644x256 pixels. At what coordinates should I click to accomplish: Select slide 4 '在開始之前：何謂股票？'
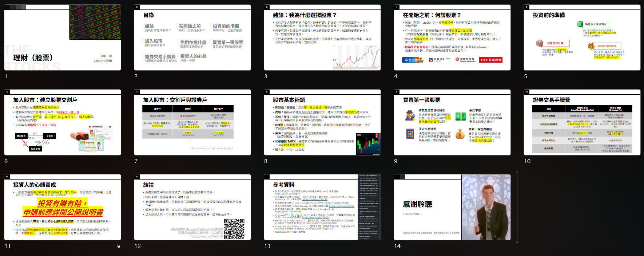click(452, 38)
